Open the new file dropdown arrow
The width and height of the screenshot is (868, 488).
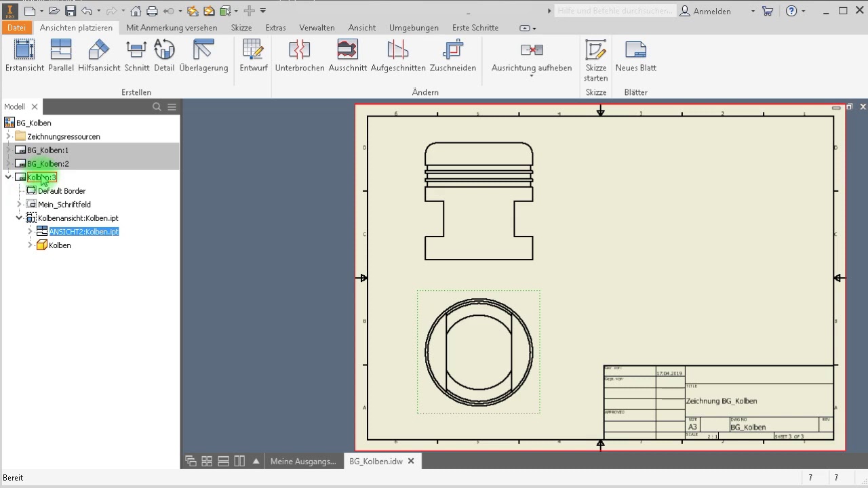(x=41, y=11)
